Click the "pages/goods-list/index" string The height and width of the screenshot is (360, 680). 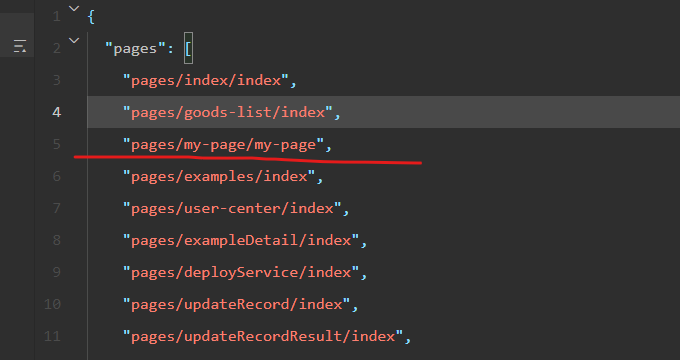[x=228, y=113]
